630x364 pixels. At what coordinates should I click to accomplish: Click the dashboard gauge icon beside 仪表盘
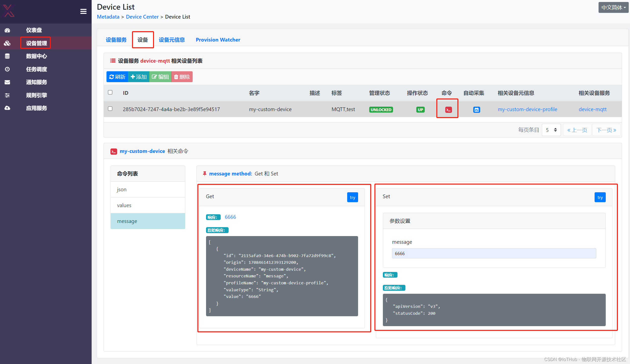click(7, 30)
